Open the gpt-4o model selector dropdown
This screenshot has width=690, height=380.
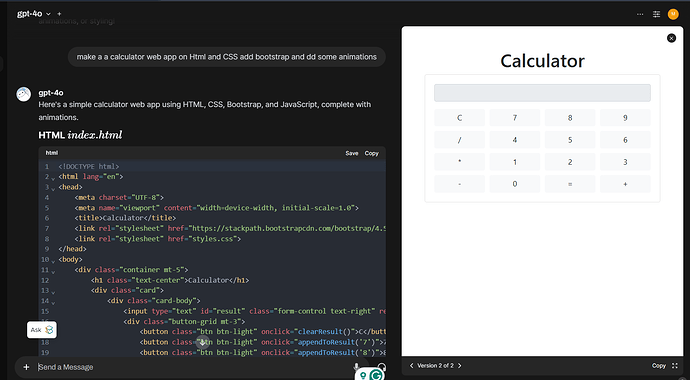33,14
